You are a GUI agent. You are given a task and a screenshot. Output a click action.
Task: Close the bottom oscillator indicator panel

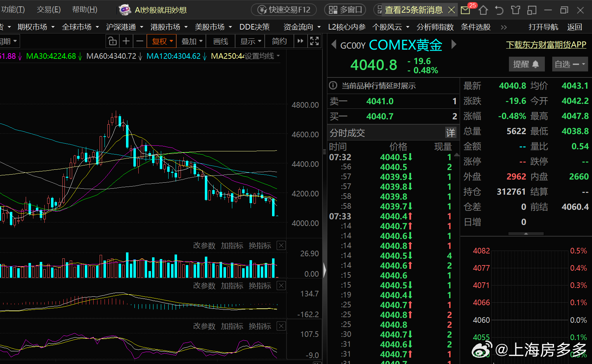pos(281,326)
